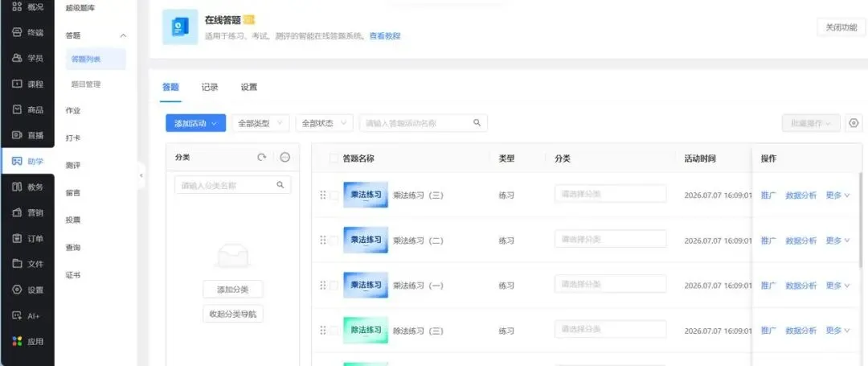Image resolution: width=868 pixels, height=366 pixels.
Task: Click 推广 for 除法练习（三）
Action: 768,331
